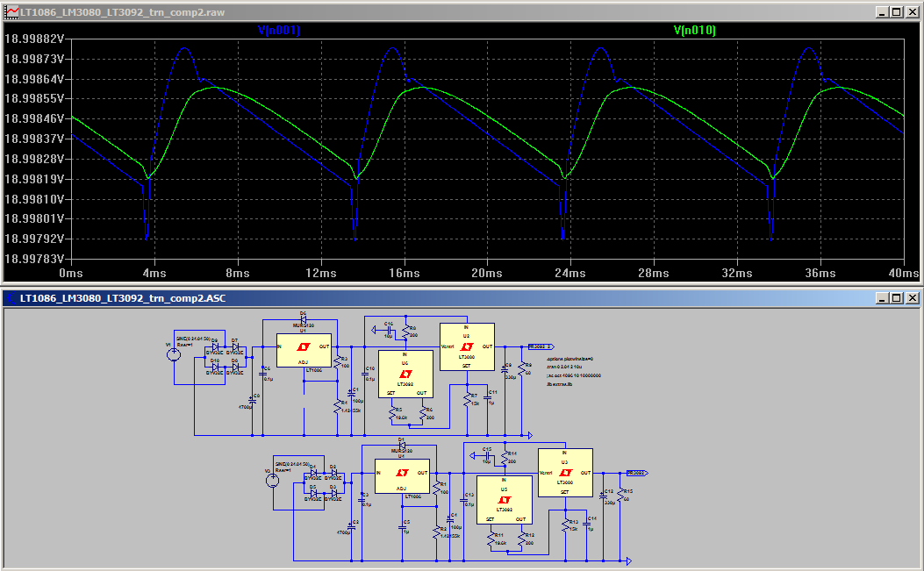
Task: Click resistor R11 under U5
Action: [x=491, y=539]
